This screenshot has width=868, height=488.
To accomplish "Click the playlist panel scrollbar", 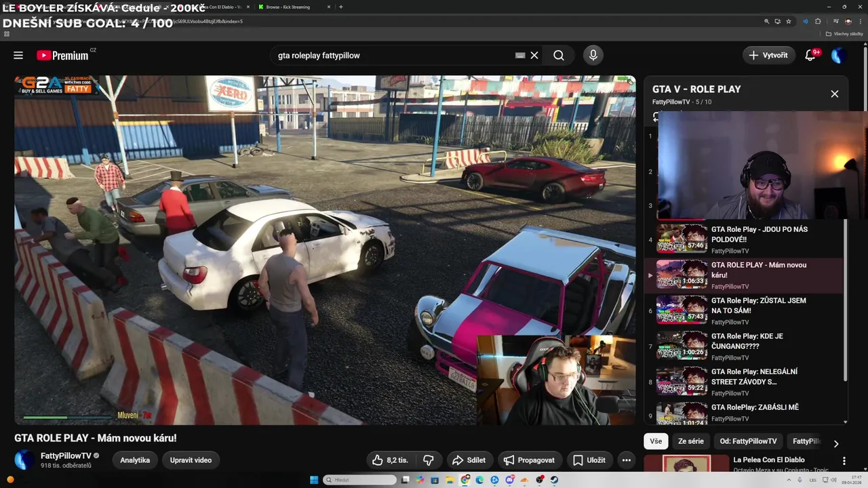I will tap(845, 300).
